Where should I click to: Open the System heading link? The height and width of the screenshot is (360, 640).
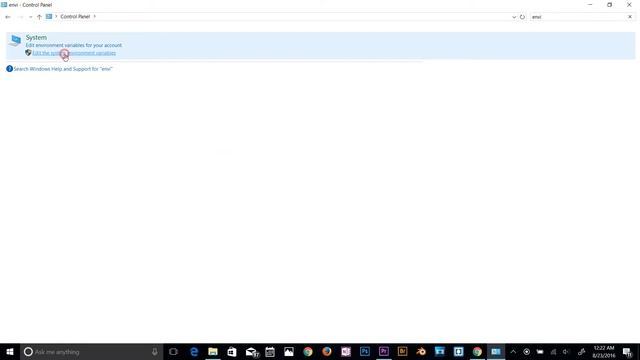(x=36, y=37)
